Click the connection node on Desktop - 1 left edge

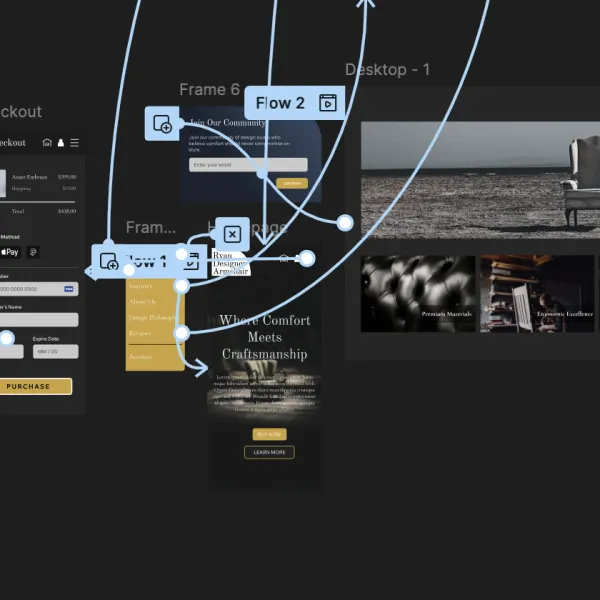[x=345, y=223]
